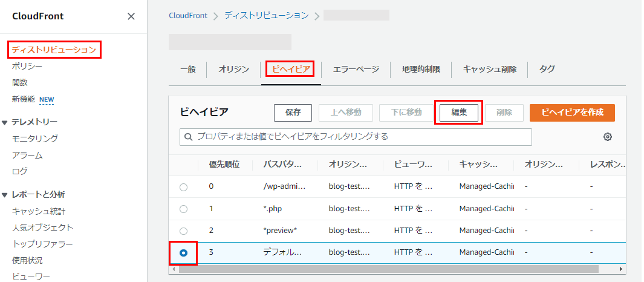Click the ビューワ... column header
This screenshot has width=644, height=282.
click(413, 165)
